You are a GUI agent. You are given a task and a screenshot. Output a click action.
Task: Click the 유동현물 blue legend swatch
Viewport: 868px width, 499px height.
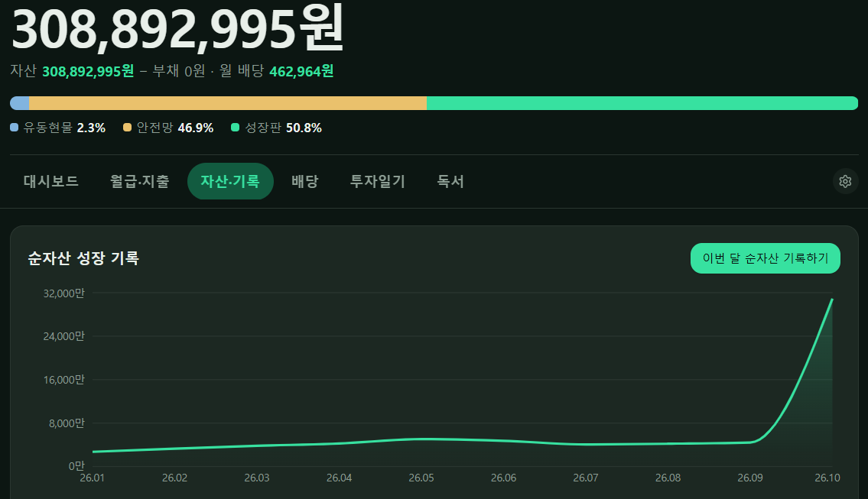point(15,128)
